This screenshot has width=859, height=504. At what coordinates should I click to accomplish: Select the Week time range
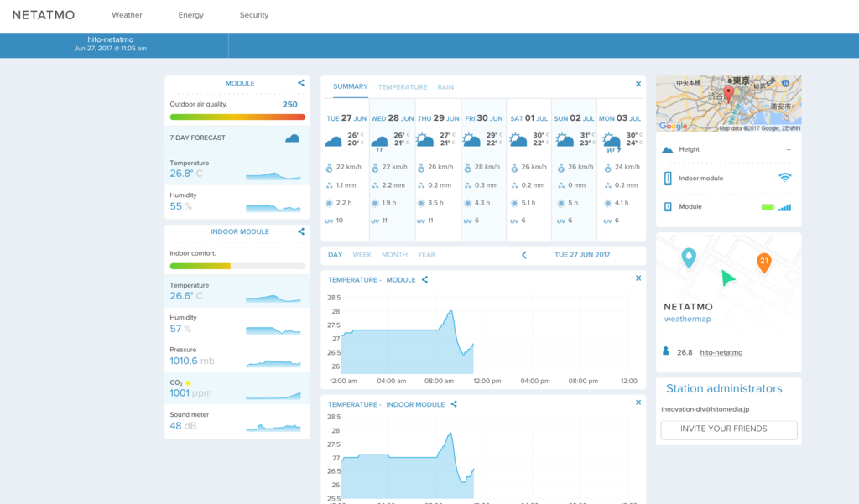click(362, 255)
